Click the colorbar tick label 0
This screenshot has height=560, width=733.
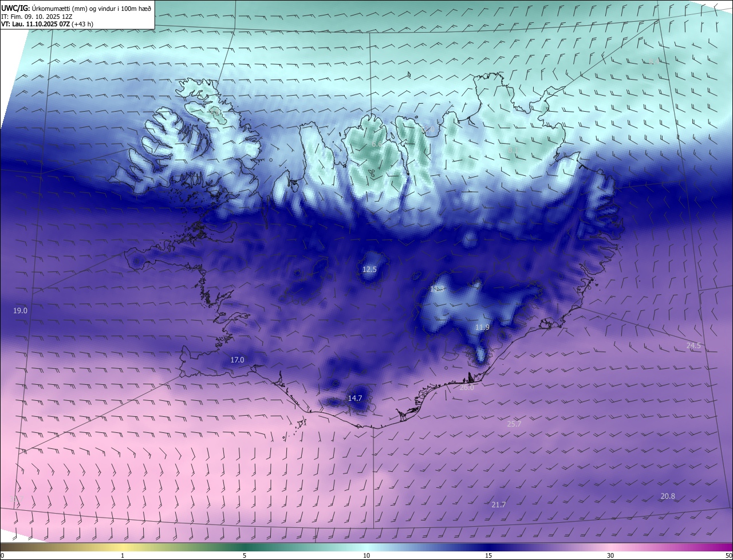click(x=2, y=555)
